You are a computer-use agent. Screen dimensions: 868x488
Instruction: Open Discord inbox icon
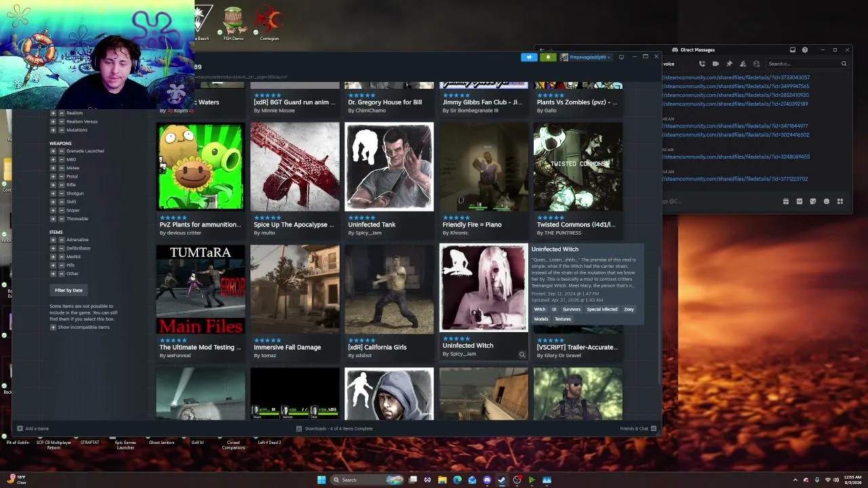click(x=792, y=49)
